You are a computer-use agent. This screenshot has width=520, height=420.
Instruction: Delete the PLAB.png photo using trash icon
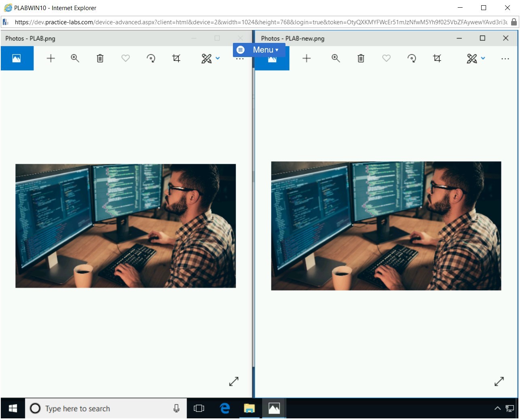(x=100, y=59)
